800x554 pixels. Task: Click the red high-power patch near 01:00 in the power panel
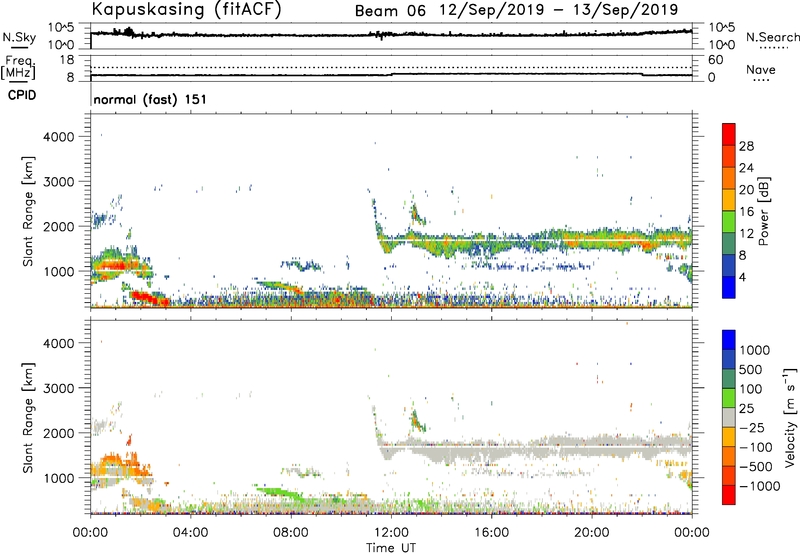113,265
